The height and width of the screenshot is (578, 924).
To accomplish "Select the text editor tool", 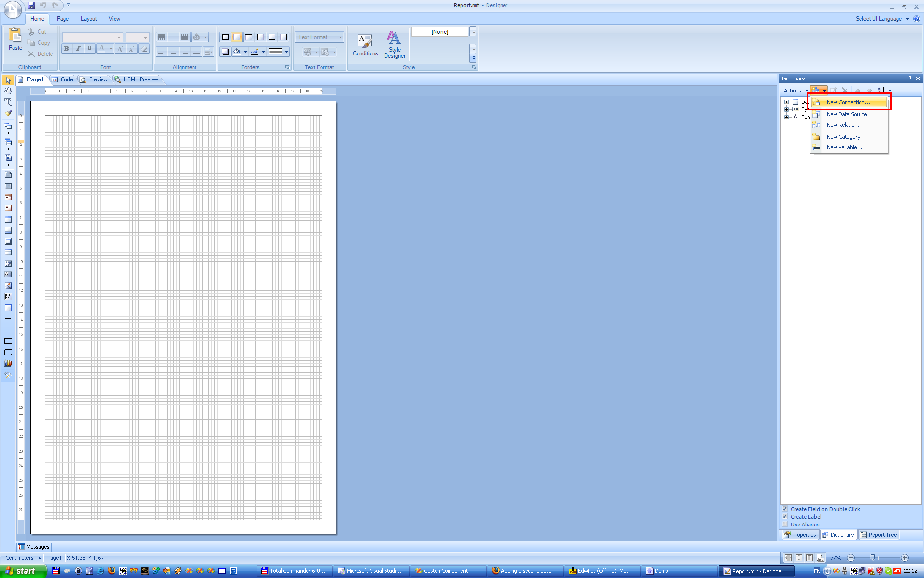I will pos(8,102).
